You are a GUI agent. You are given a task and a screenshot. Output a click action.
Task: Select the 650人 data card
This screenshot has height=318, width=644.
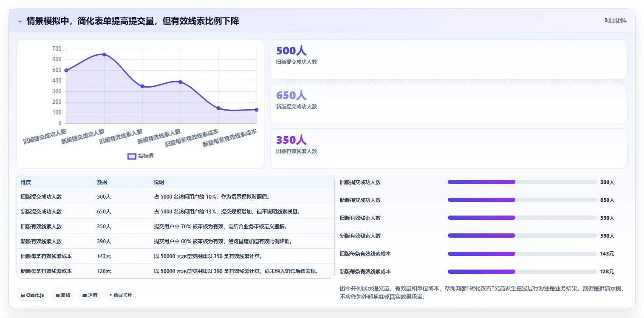click(x=449, y=104)
